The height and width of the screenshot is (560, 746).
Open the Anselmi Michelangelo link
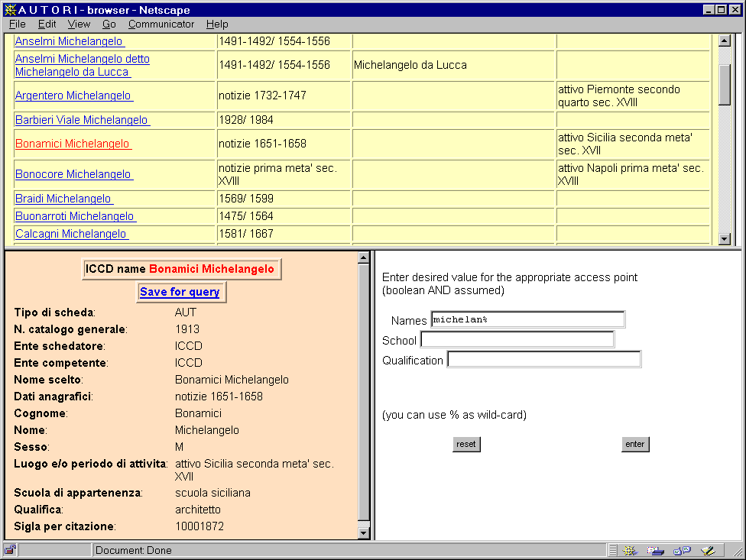(70, 41)
